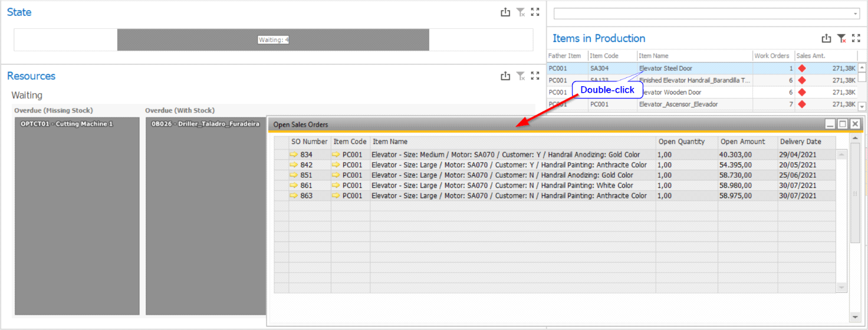Open link arrow for SO Number 834
This screenshot has height=330, width=868.
[x=294, y=155]
